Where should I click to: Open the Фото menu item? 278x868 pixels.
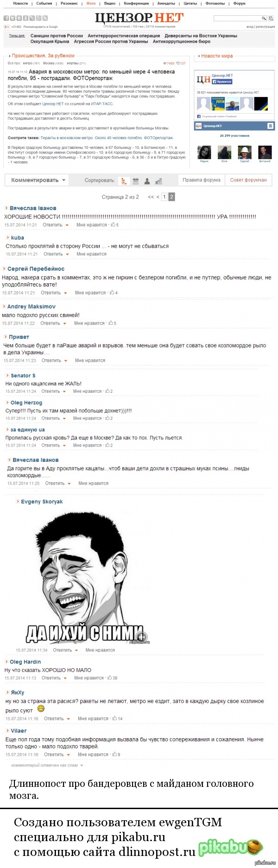pos(91,3)
